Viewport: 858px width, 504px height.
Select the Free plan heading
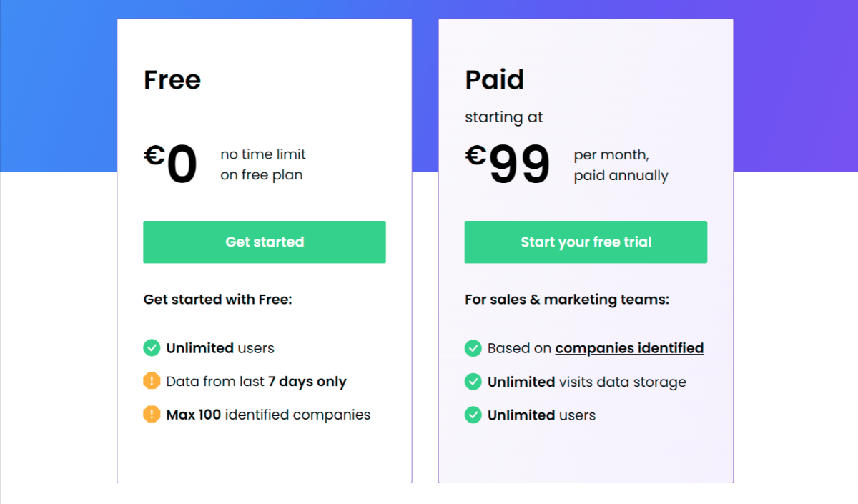point(172,79)
